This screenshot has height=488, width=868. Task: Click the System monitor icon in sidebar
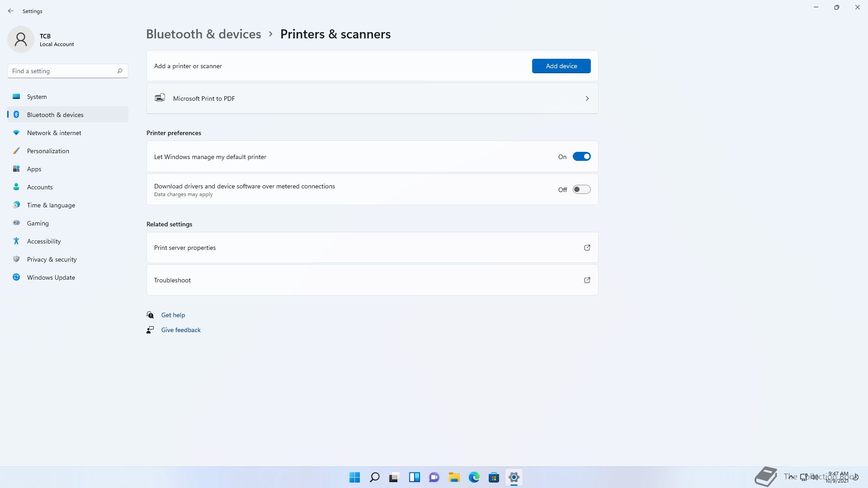pos(16,97)
